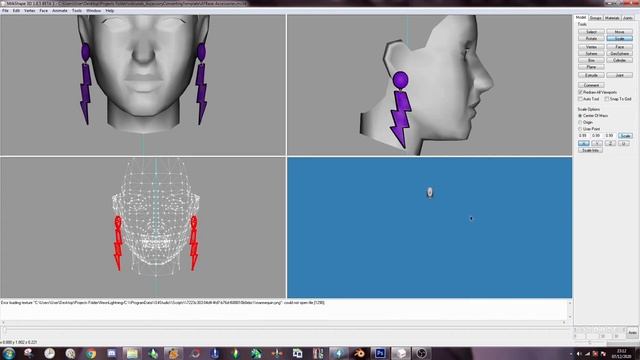
Task: Open the Comment button
Action: point(591,85)
